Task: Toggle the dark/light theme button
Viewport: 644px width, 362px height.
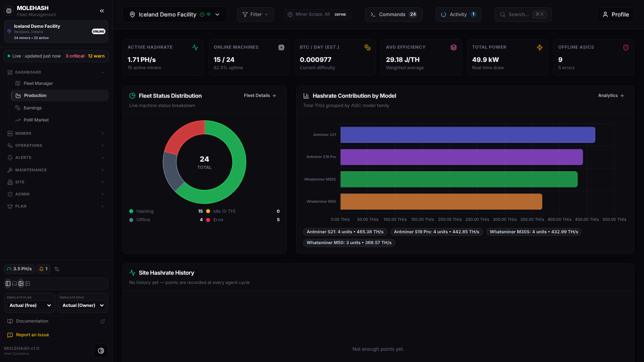Action: tap(101, 351)
